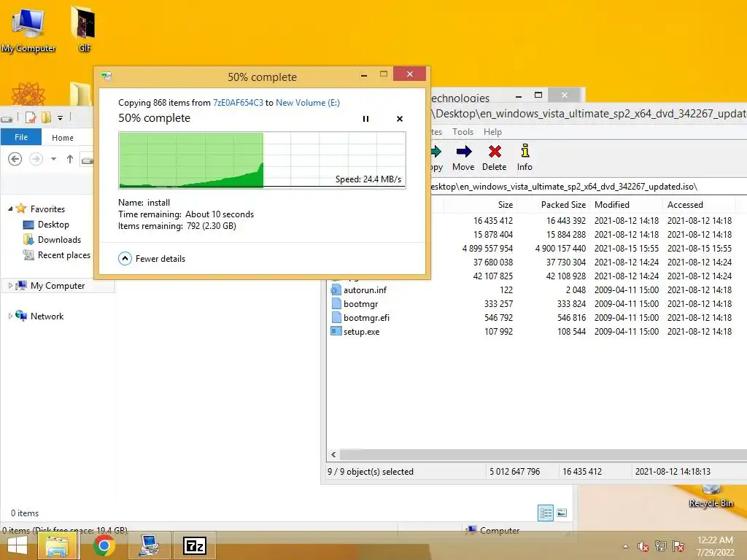Select setup.exe in the 7-Zip list
Image resolution: width=747 pixels, height=560 pixels.
tap(362, 332)
